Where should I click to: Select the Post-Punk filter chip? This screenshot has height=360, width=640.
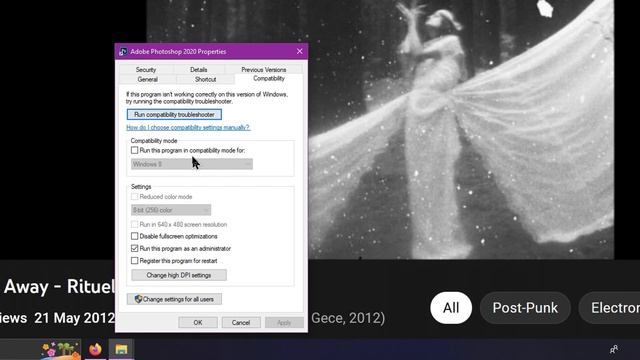pos(525,308)
